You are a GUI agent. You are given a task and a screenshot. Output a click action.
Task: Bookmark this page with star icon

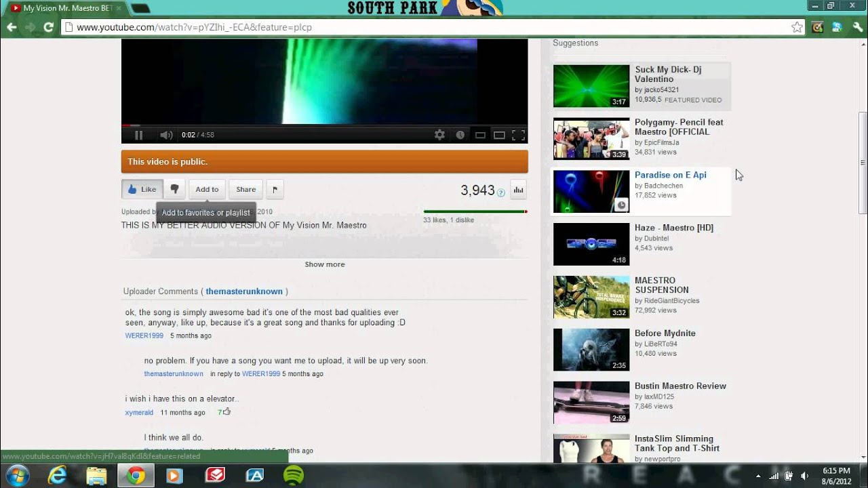pos(797,27)
